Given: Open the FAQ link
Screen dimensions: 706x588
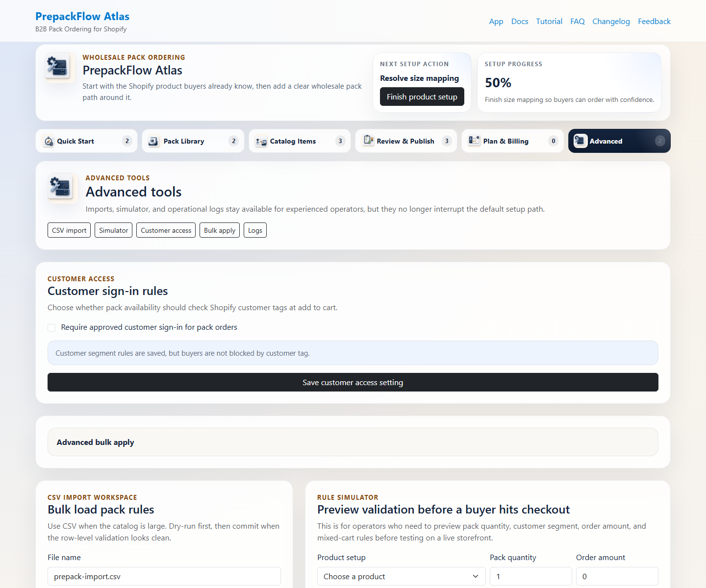Looking at the screenshot, I should click(x=578, y=22).
